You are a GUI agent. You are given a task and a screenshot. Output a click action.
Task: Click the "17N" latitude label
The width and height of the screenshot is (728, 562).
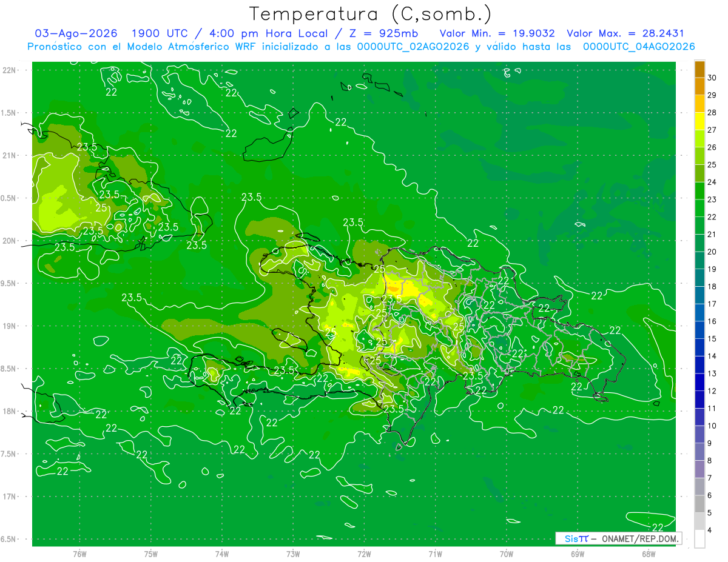tap(10, 497)
